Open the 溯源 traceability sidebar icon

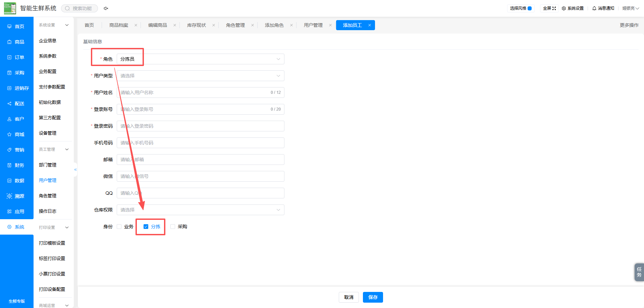pyautogui.click(x=9, y=196)
